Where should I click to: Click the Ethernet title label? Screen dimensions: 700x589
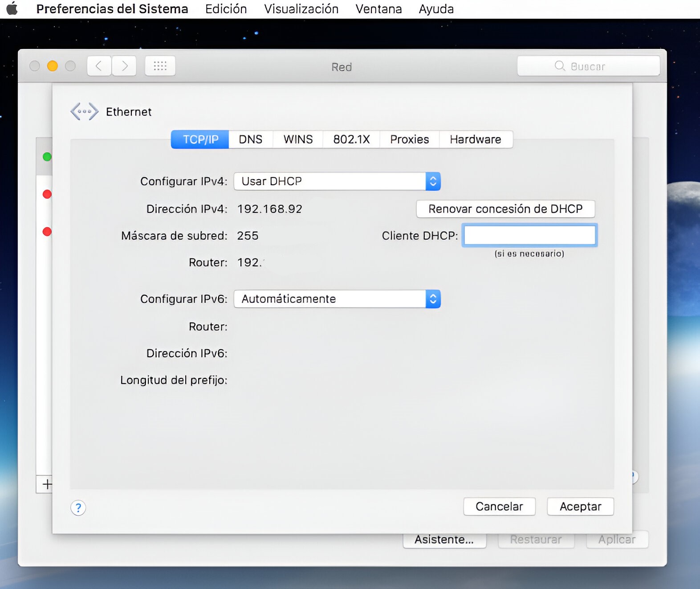[129, 112]
